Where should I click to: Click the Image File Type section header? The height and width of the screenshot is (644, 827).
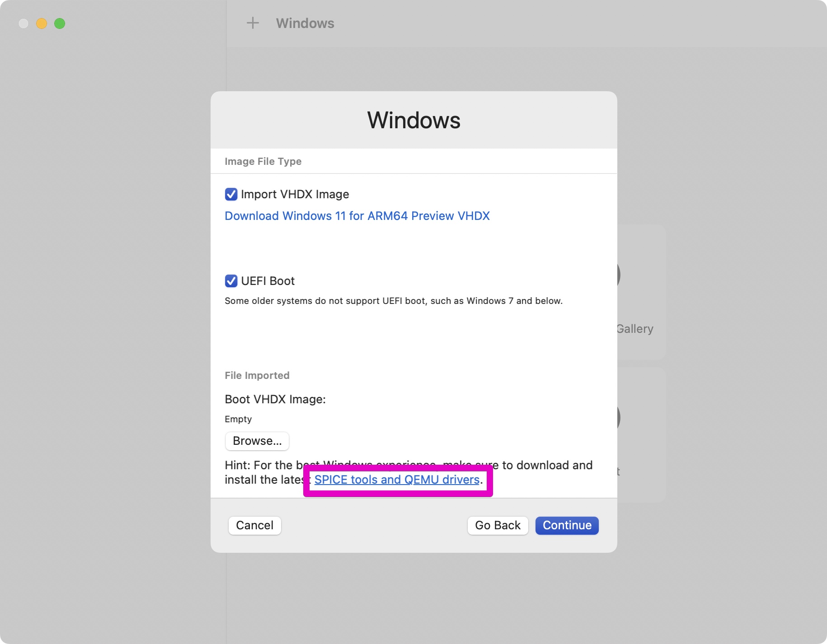click(x=263, y=161)
